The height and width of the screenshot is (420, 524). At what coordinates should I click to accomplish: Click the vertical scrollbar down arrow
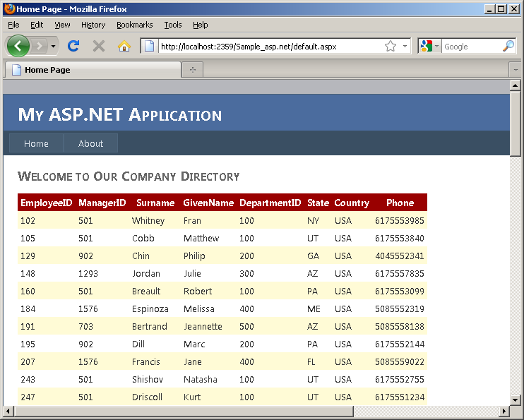pos(515,400)
